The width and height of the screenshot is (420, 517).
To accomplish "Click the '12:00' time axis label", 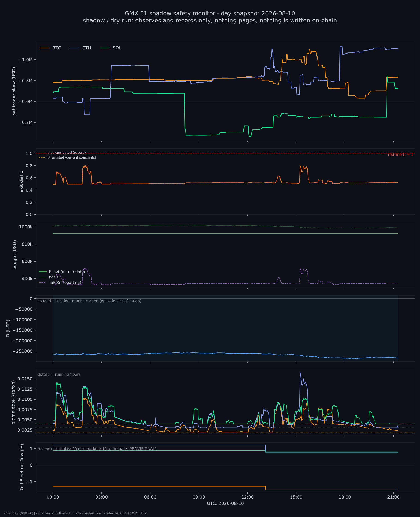I will click(247, 497).
